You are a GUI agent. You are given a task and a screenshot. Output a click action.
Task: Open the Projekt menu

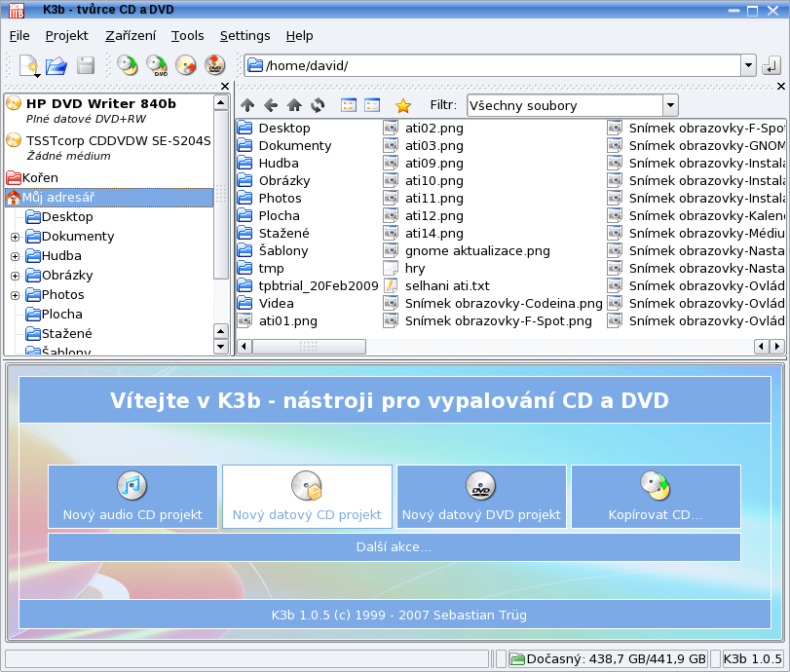(x=66, y=36)
